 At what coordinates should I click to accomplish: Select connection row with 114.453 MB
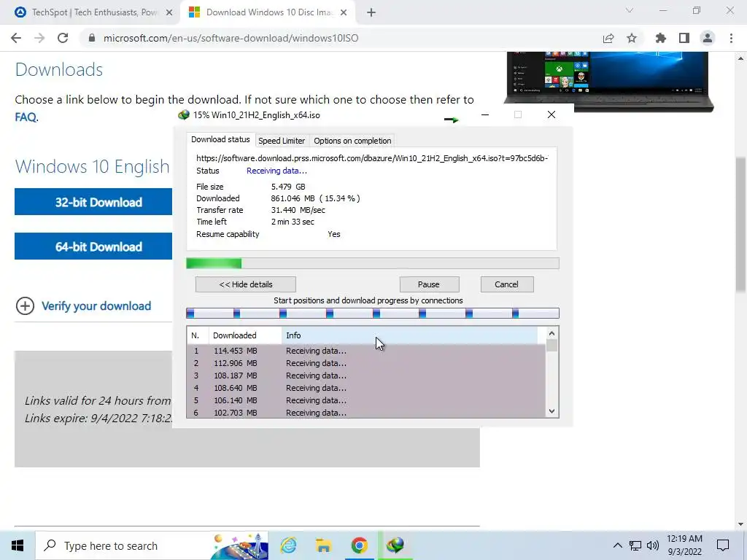[x=366, y=351]
